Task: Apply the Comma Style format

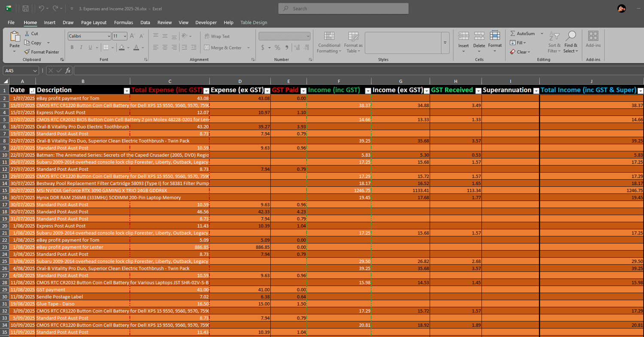Action: point(286,48)
